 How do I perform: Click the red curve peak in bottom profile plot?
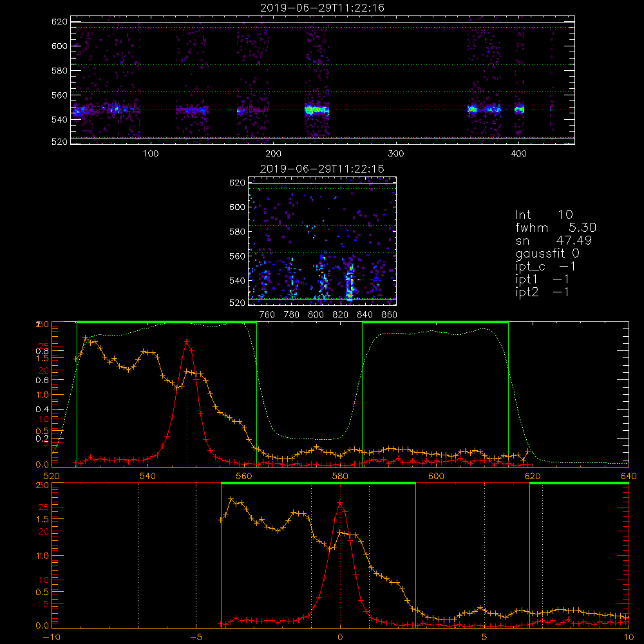coord(339,502)
